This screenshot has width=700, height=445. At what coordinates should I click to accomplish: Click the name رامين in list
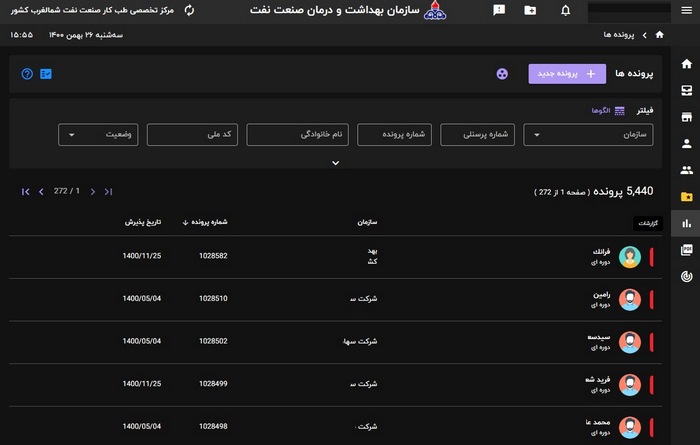[602, 295]
